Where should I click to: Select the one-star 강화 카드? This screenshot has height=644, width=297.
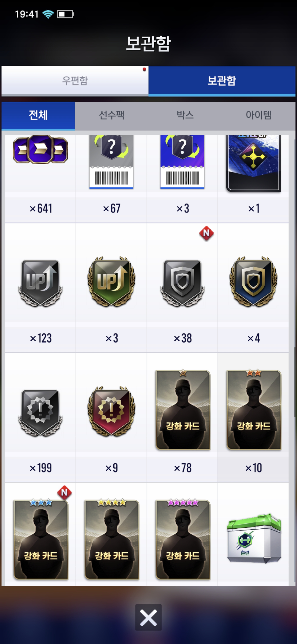point(183,410)
